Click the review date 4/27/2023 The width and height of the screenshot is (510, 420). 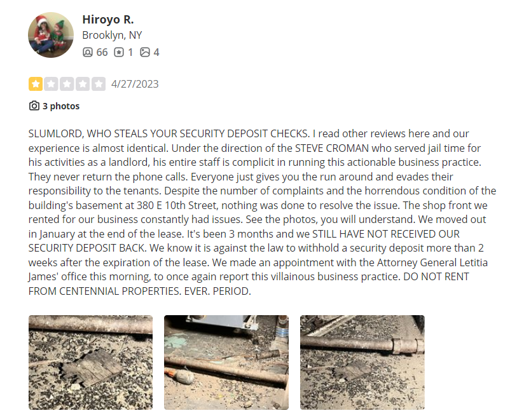coord(135,84)
